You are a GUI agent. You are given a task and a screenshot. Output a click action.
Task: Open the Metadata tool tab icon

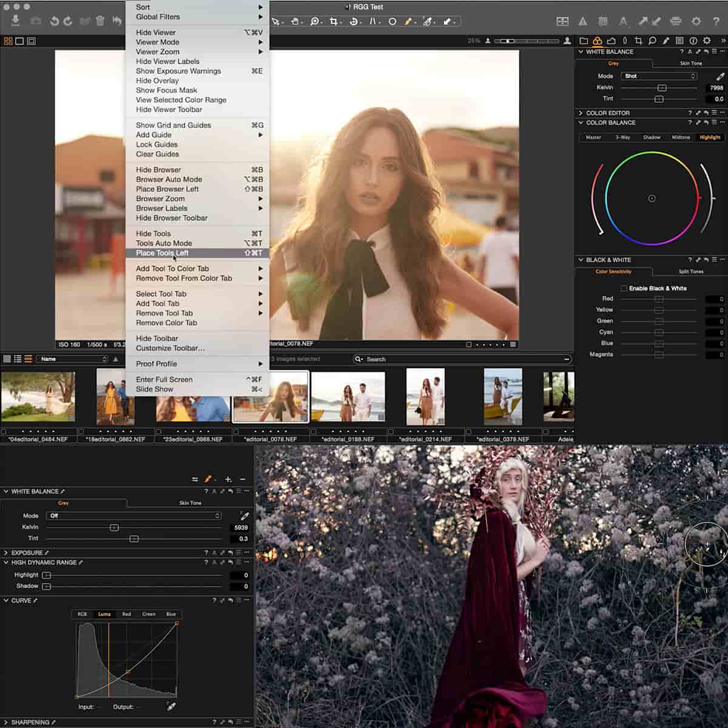[x=678, y=41]
